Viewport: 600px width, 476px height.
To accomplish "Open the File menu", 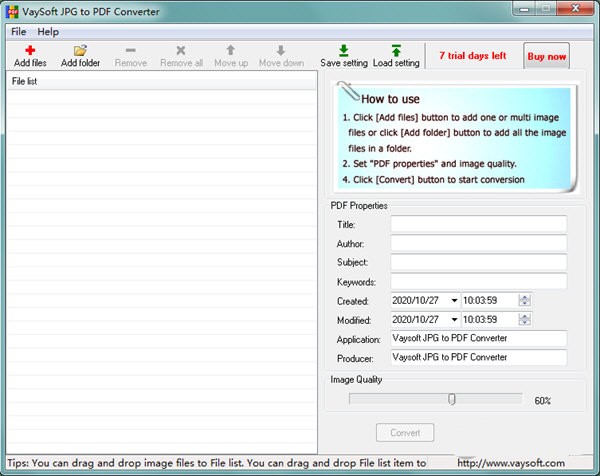I will click(x=19, y=32).
